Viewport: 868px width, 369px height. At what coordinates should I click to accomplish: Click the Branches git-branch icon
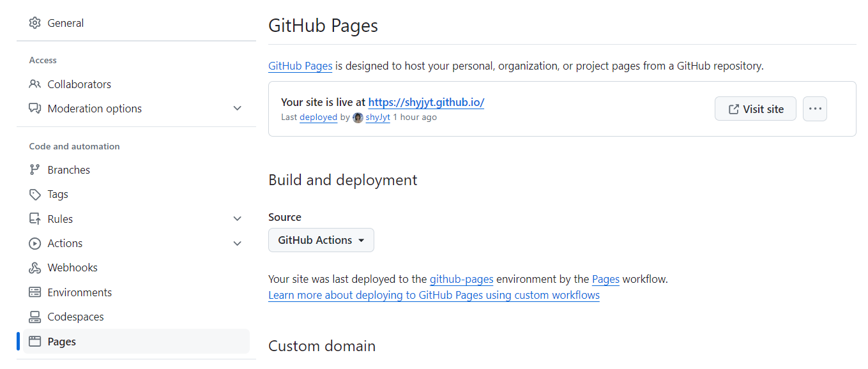tap(35, 170)
